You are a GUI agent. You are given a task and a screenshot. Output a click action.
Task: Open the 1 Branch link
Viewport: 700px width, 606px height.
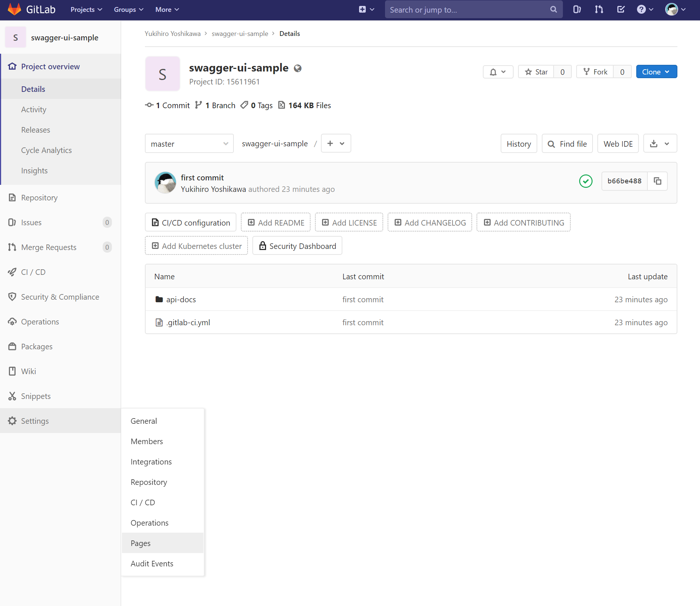(x=215, y=105)
